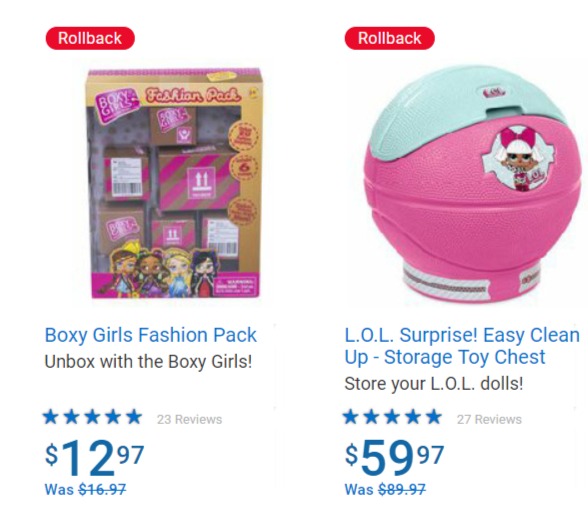Click the first star of Boxy Girls rating
This screenshot has width=588, height=509.
[x=51, y=417]
